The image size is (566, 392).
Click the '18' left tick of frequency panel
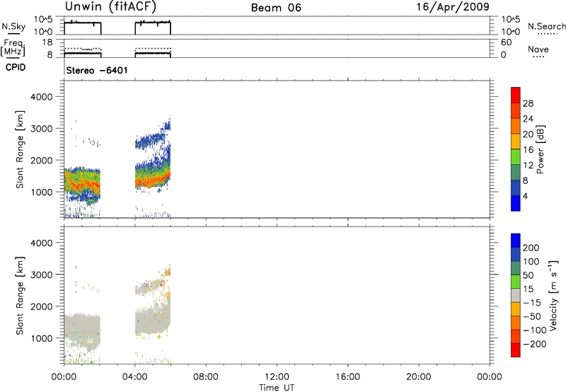click(47, 42)
